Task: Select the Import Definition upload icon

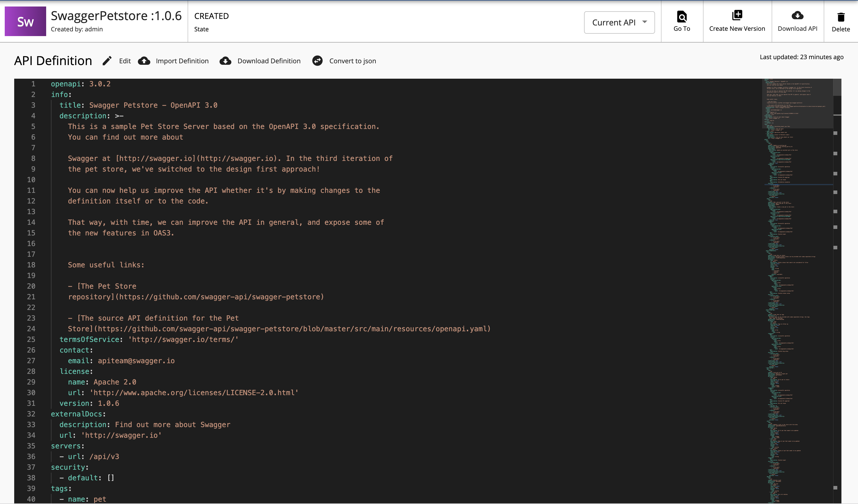Action: (x=144, y=61)
